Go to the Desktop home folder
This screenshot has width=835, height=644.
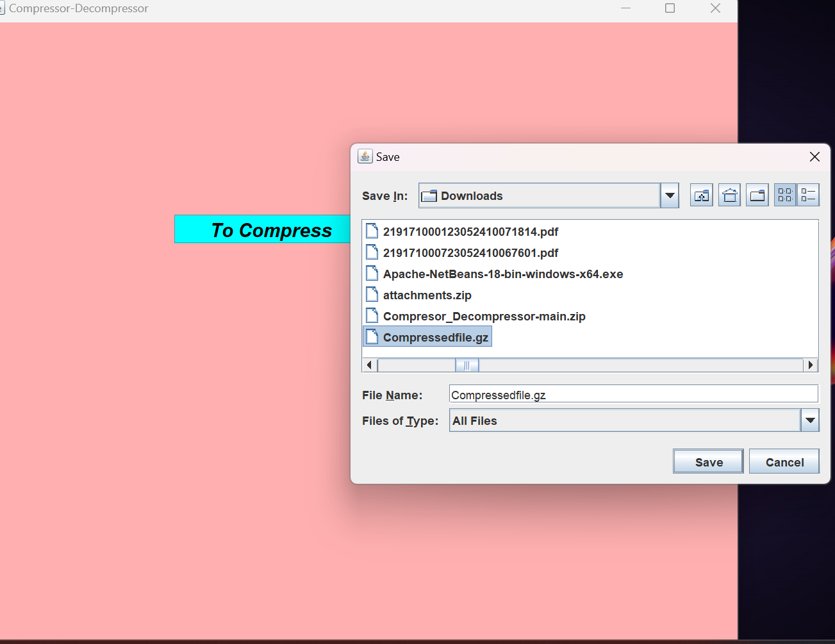tap(729, 195)
